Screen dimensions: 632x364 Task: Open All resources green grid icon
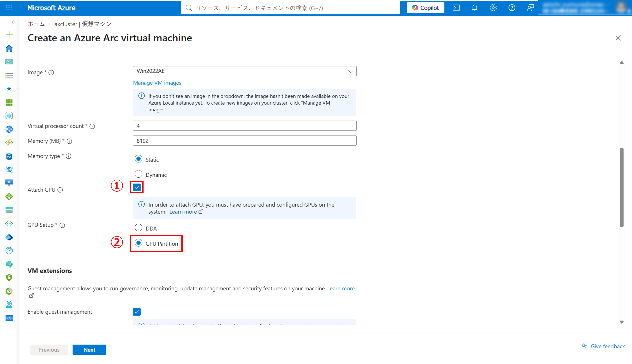click(9, 102)
